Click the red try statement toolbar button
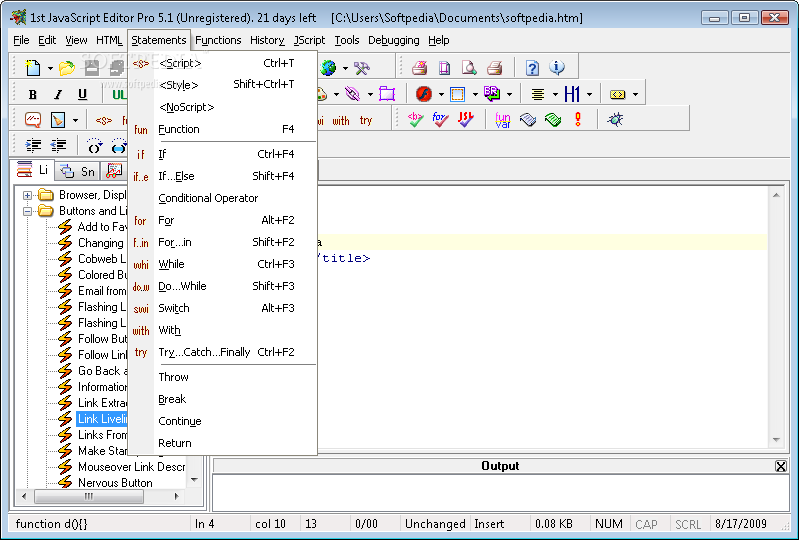The width and height of the screenshot is (799, 540). [x=365, y=121]
